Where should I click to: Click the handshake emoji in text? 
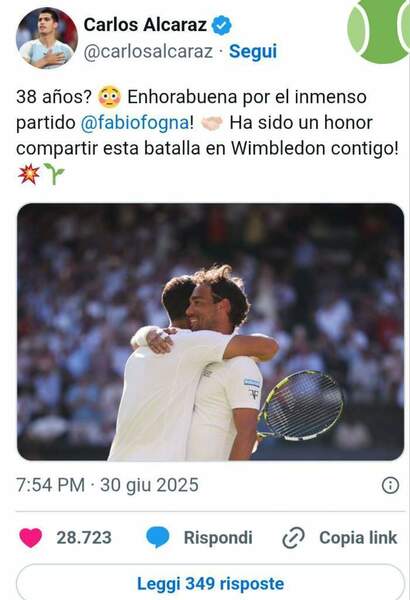pos(212,123)
